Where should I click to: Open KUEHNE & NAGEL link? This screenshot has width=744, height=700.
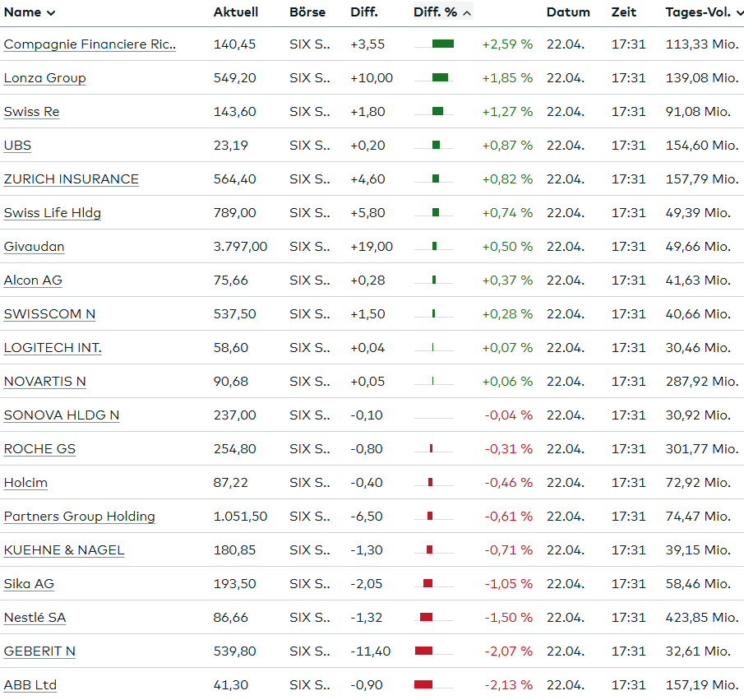64,550
